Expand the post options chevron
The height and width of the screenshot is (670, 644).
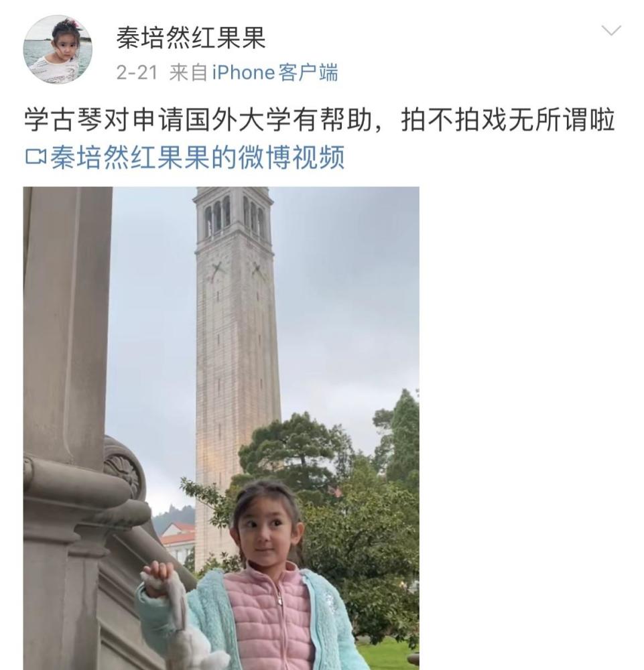point(611,31)
